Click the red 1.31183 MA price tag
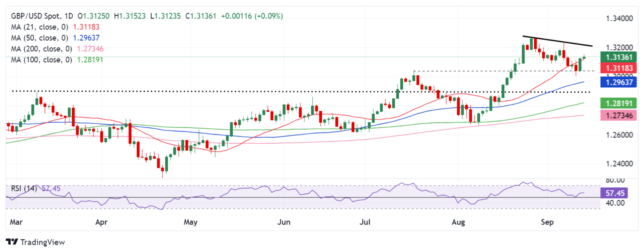Image resolution: width=644 pixels, height=252 pixels. point(619,68)
